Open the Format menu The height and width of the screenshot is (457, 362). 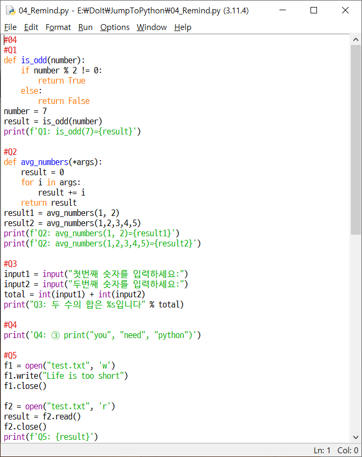coord(58,27)
